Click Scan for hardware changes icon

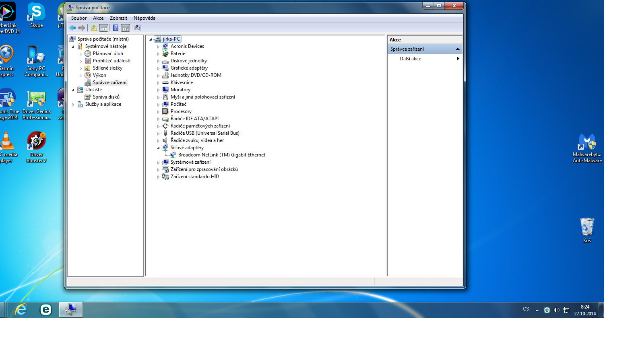click(138, 28)
